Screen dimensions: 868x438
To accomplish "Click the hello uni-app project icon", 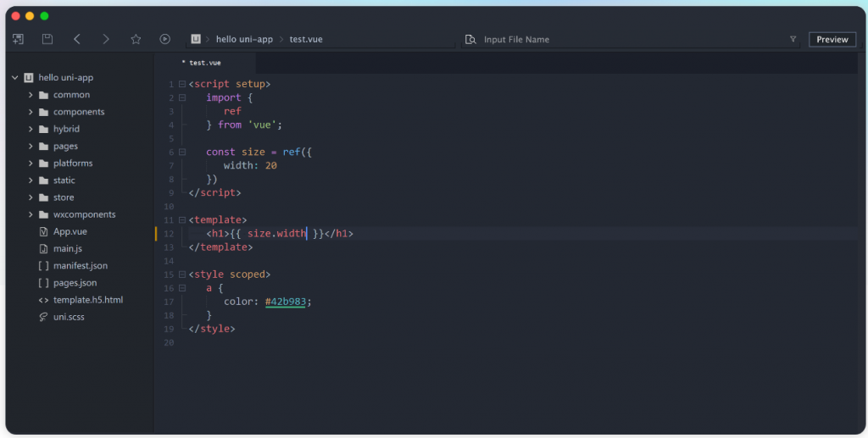I will pos(29,78).
